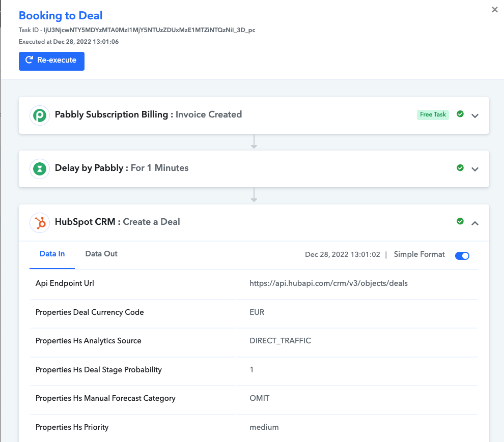Click the EUR value
The height and width of the screenshot is (442, 504).
pyautogui.click(x=257, y=312)
